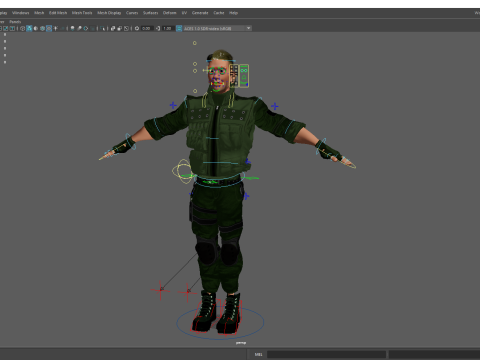Screen dimensions: 480x360
Task: Select the left face control panel box
Action: (234, 76)
